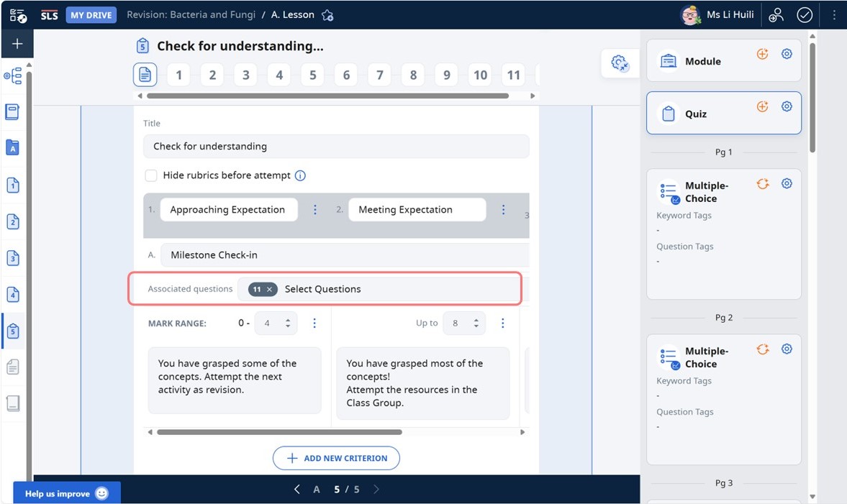
Task: Open Select Questions dropdown
Action: 322,289
